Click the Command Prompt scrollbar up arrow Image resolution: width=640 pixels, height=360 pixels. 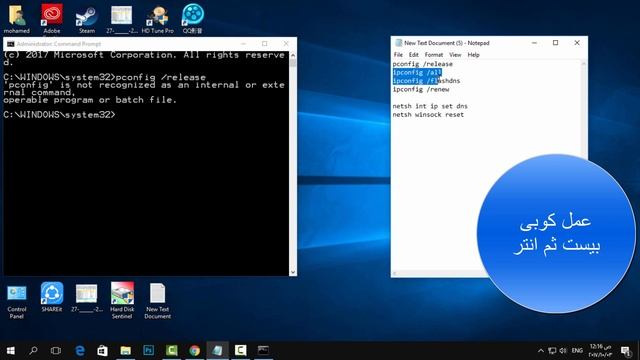click(293, 55)
